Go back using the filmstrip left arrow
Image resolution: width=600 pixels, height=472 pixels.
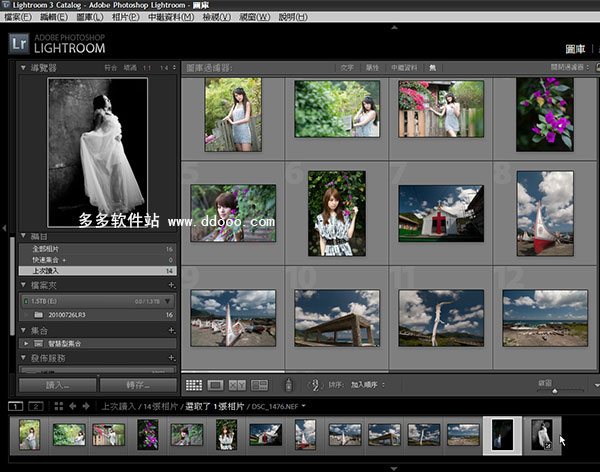click(73, 406)
